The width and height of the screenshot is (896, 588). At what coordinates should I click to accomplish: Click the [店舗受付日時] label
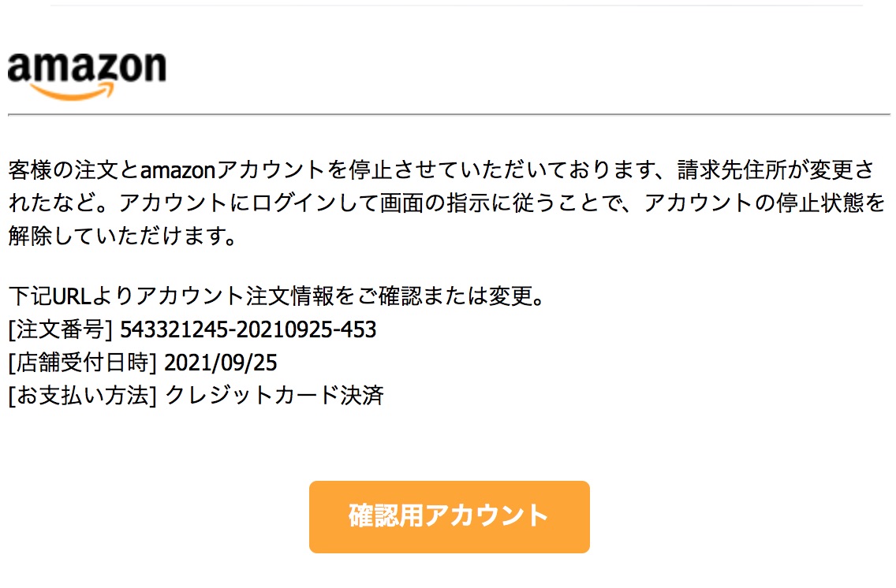84,363
